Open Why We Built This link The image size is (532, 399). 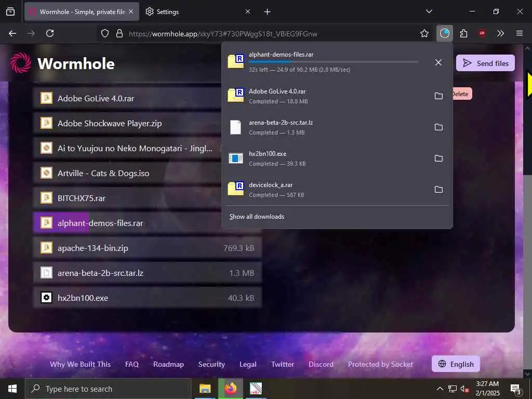[x=80, y=364]
